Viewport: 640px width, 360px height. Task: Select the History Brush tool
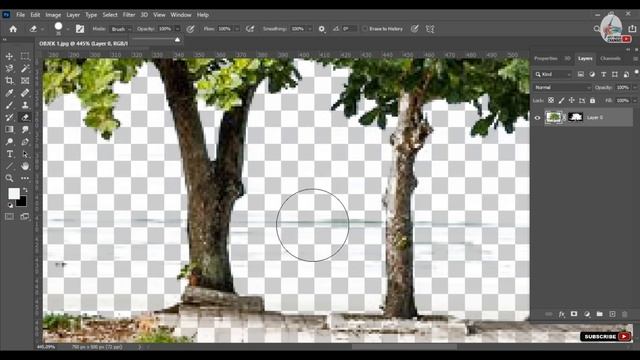coord(9,118)
